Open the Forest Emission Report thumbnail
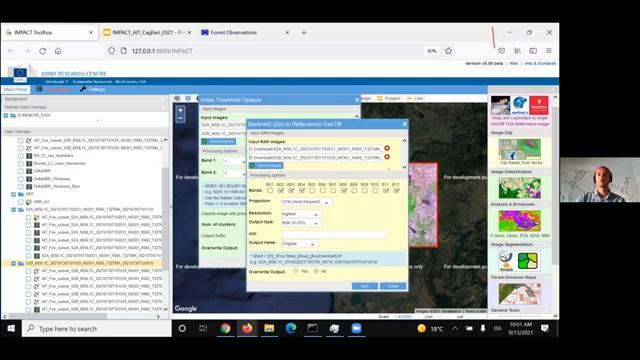 click(x=520, y=293)
